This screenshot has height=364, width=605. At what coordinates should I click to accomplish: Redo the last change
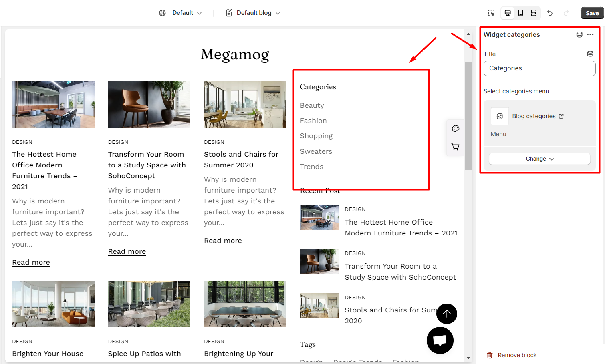click(566, 13)
